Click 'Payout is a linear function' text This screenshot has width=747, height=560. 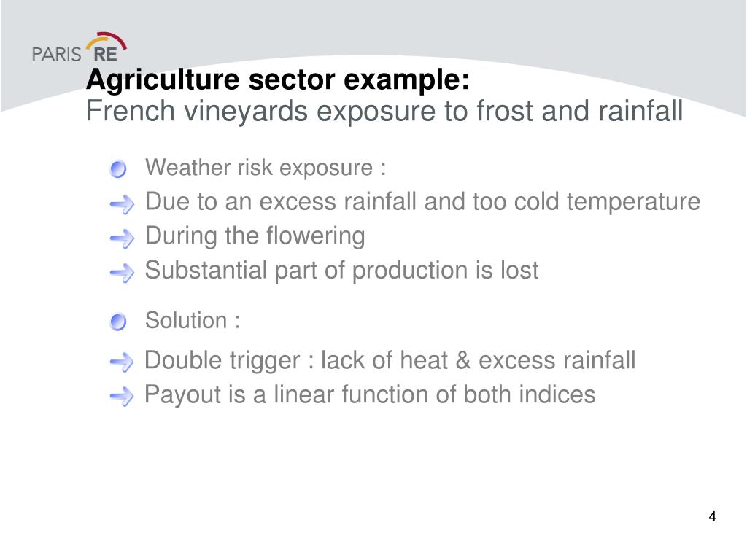point(370,394)
